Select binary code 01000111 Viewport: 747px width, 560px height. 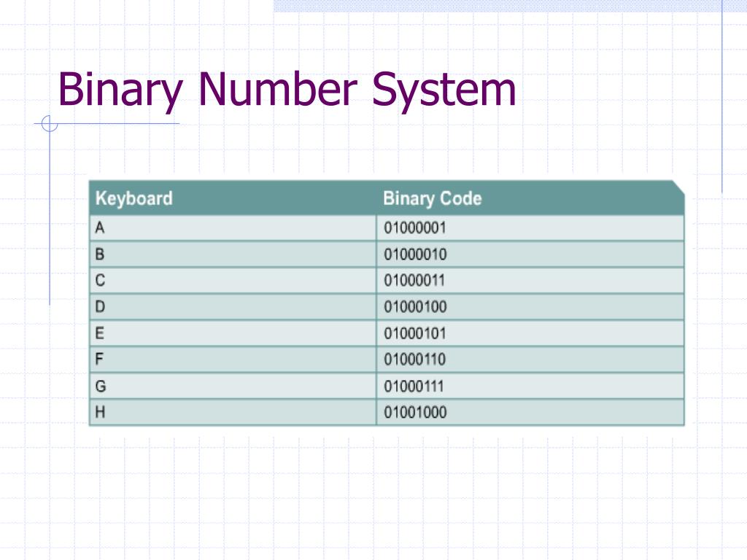[414, 386]
